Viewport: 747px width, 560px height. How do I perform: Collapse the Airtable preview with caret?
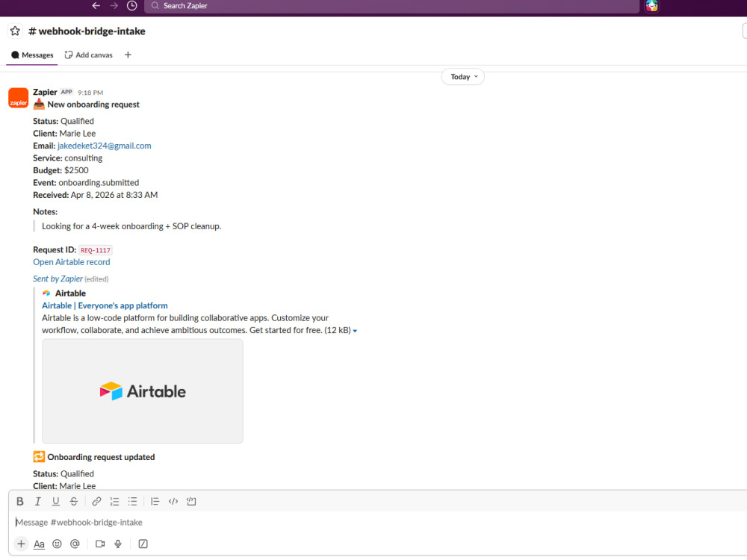[355, 331]
